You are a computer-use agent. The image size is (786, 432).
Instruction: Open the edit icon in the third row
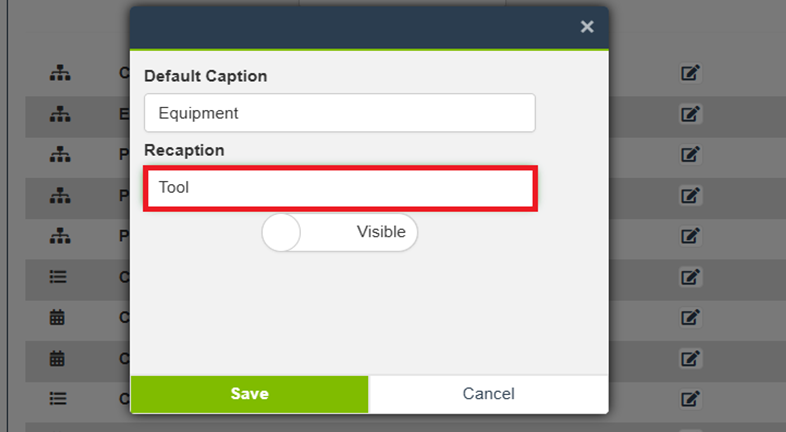click(690, 154)
